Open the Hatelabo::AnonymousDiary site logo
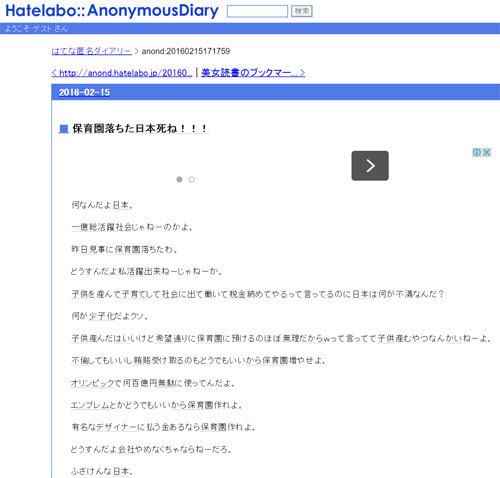The width and height of the screenshot is (500, 478). (112, 11)
